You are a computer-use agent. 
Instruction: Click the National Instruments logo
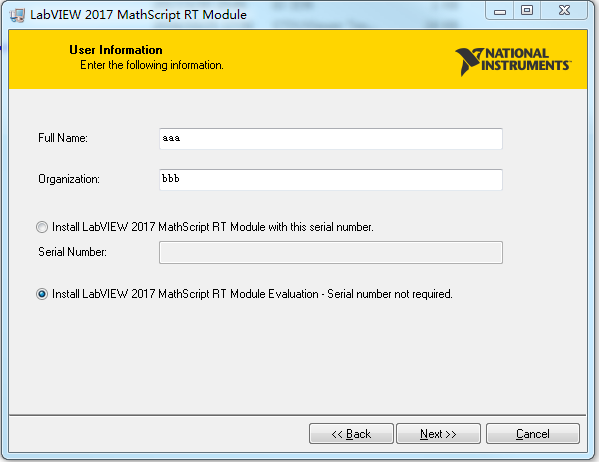(x=513, y=62)
